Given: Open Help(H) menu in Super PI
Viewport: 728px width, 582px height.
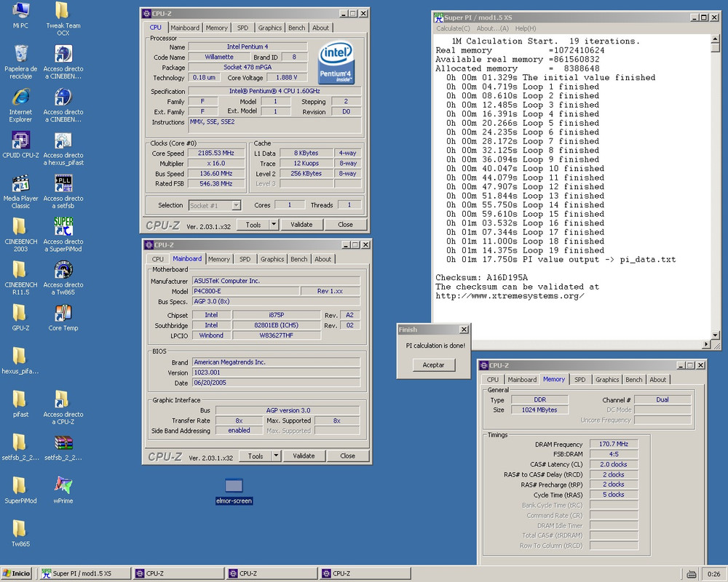Looking at the screenshot, I should (526, 28).
